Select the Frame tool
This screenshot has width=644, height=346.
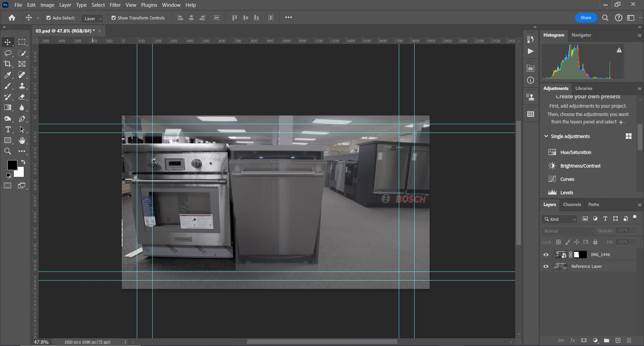click(x=22, y=64)
